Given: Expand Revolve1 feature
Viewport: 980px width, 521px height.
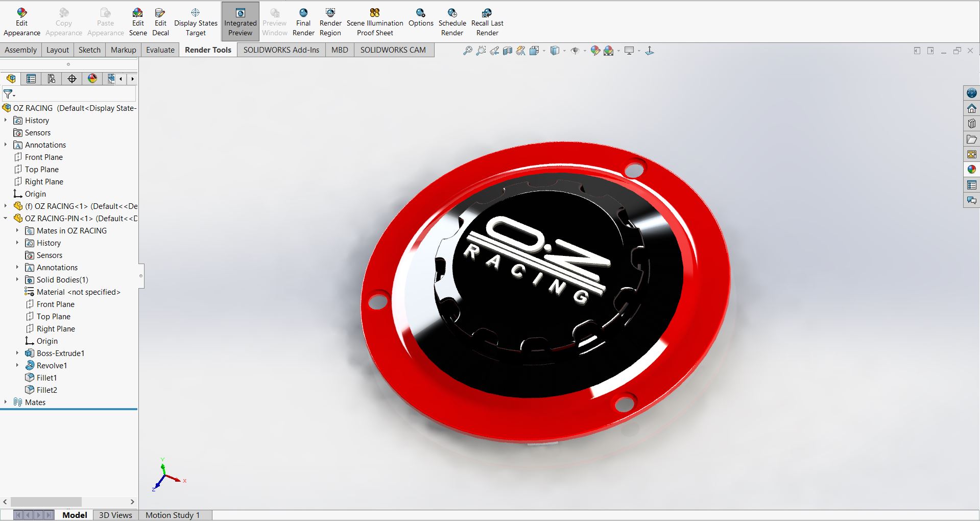Looking at the screenshot, I should 17,365.
